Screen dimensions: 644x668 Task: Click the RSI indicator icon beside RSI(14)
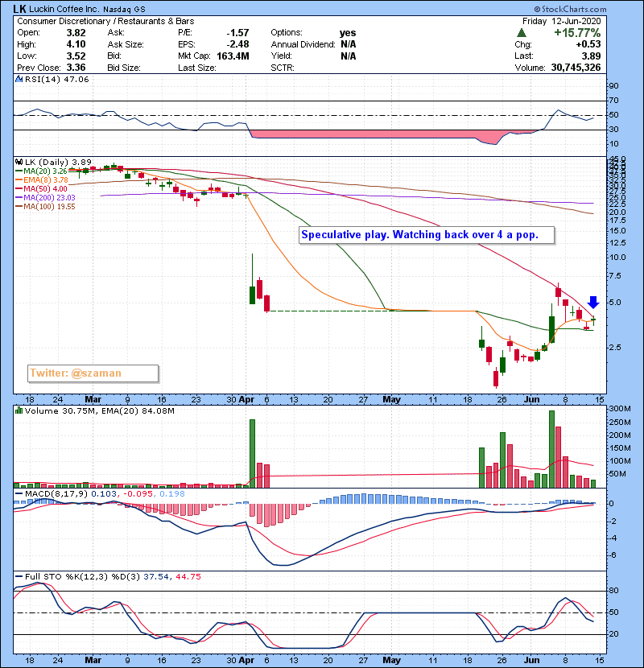19,79
